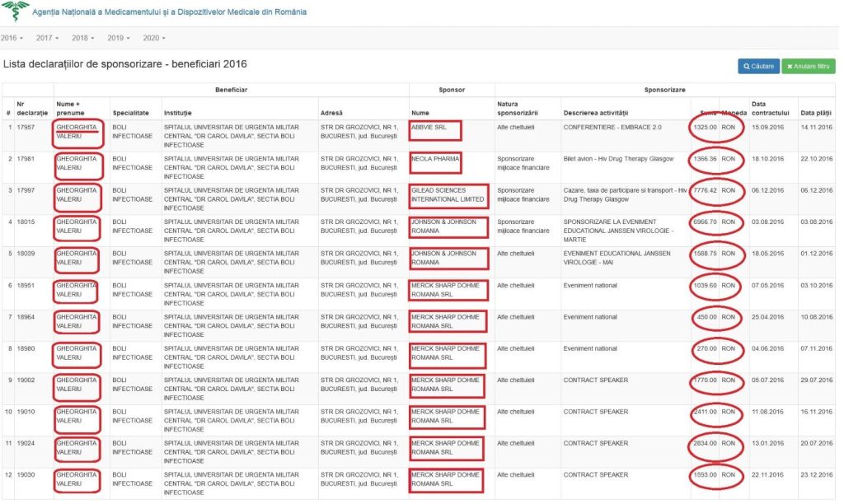Click the Instituție column header
Viewport: 844px width, 504px height.
click(178, 113)
